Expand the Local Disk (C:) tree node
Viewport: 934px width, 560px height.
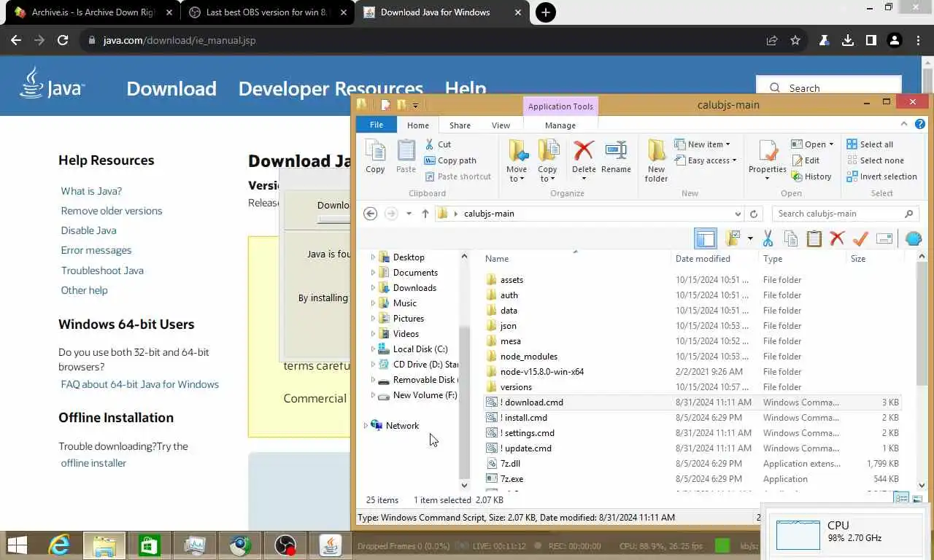[x=373, y=349]
